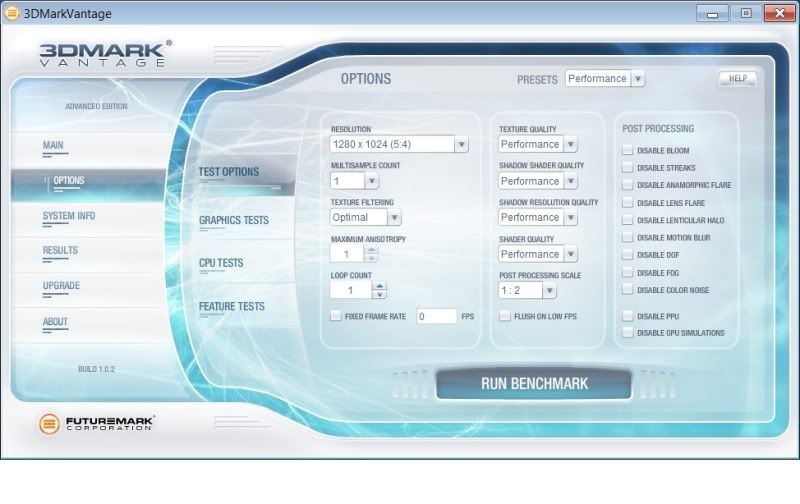Open the System Info section

69,216
